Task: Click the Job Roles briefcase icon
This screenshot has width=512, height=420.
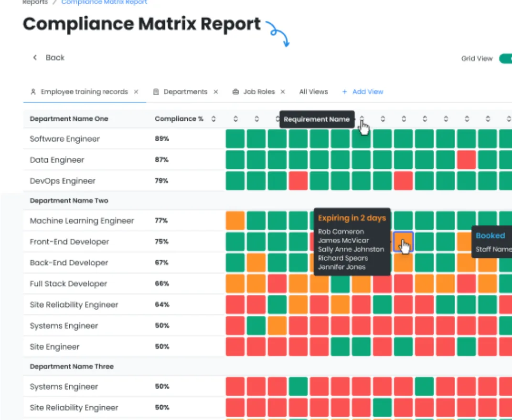Action: 235,92
